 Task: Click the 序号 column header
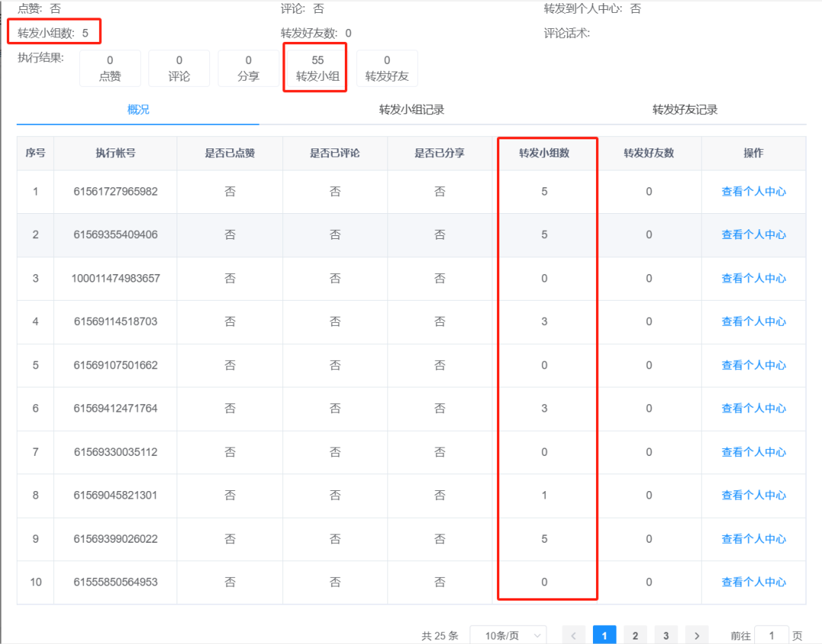pos(35,153)
